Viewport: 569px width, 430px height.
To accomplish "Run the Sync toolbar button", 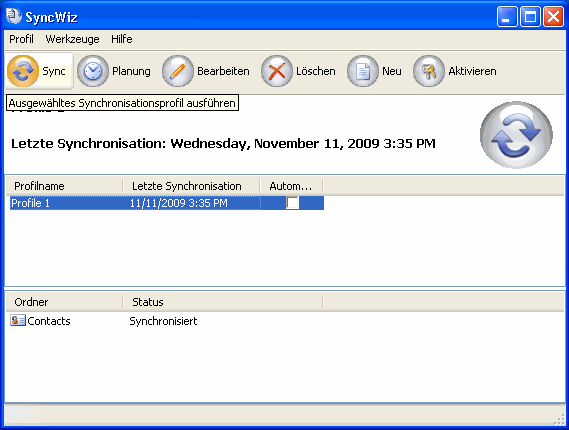I will 39,71.
